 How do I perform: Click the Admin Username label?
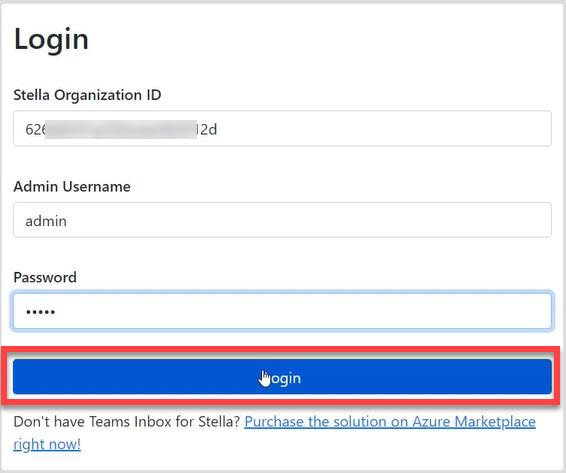click(x=72, y=187)
